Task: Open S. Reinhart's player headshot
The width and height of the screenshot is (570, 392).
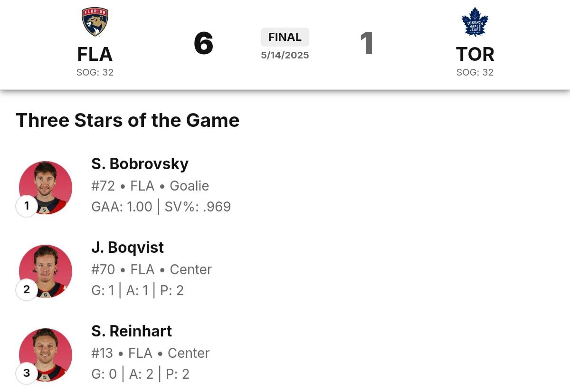Action: point(46,355)
